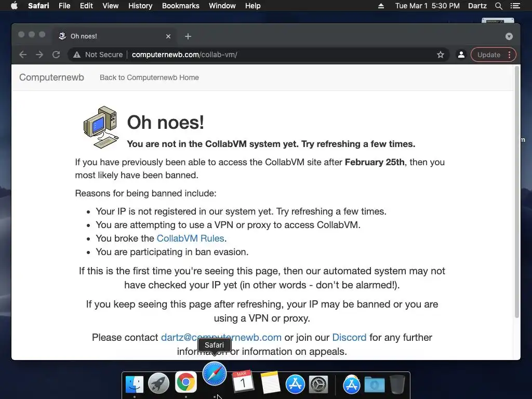Click the Dartz user name

tap(477, 6)
